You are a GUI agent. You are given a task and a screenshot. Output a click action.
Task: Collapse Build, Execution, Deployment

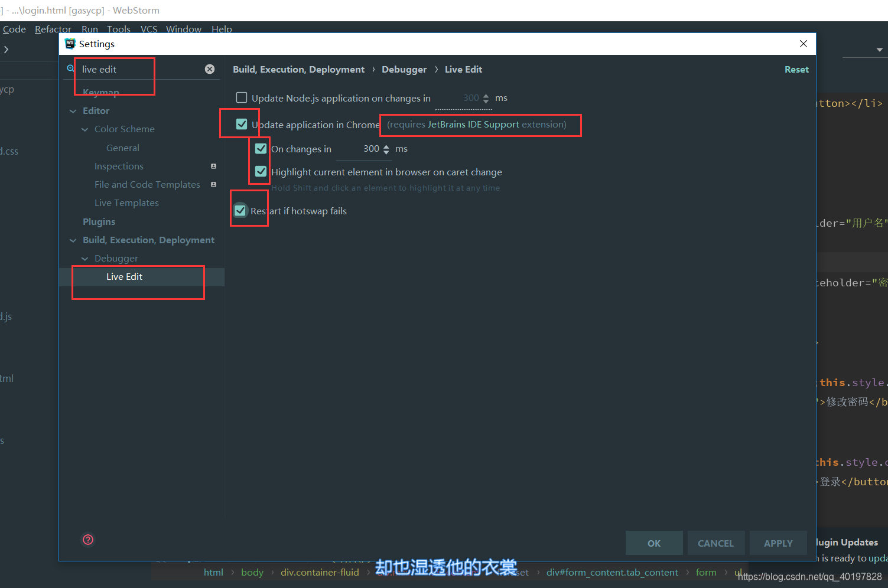coord(73,240)
